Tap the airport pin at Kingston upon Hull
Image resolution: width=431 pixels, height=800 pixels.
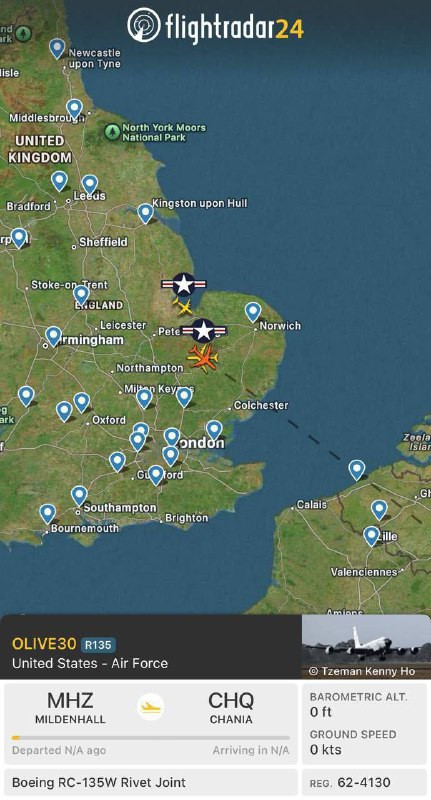tap(145, 213)
